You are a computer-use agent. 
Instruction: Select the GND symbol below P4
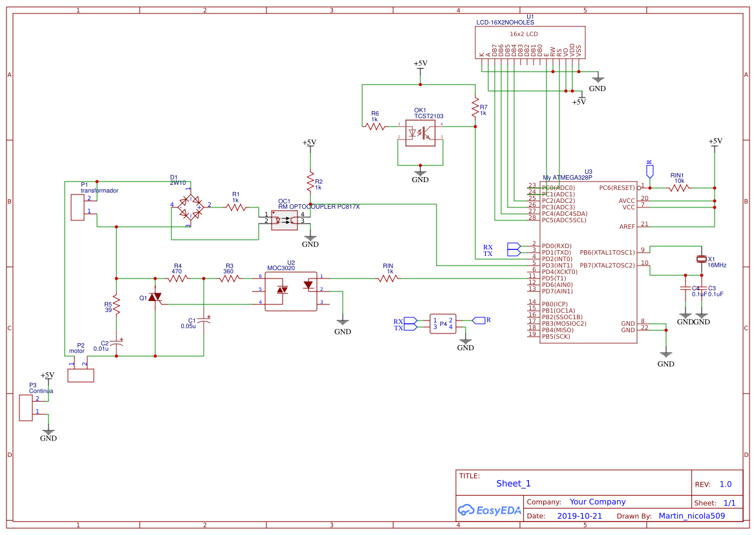tap(465, 342)
